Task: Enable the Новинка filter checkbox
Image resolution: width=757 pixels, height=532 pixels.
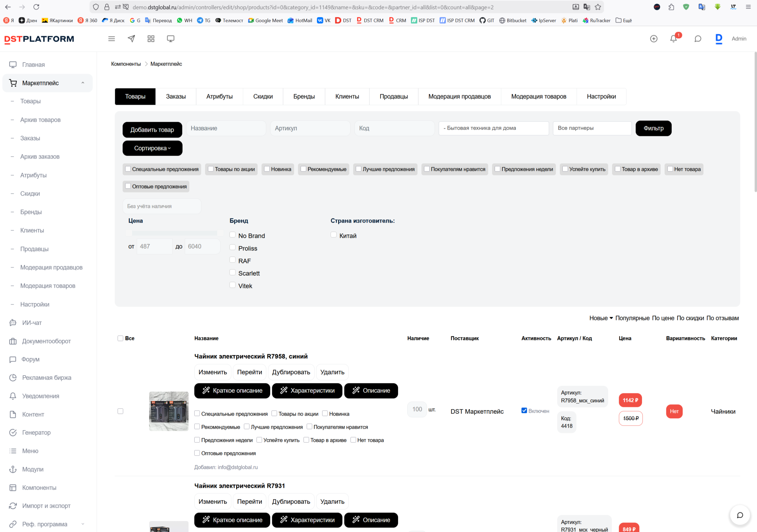Action: point(267,169)
